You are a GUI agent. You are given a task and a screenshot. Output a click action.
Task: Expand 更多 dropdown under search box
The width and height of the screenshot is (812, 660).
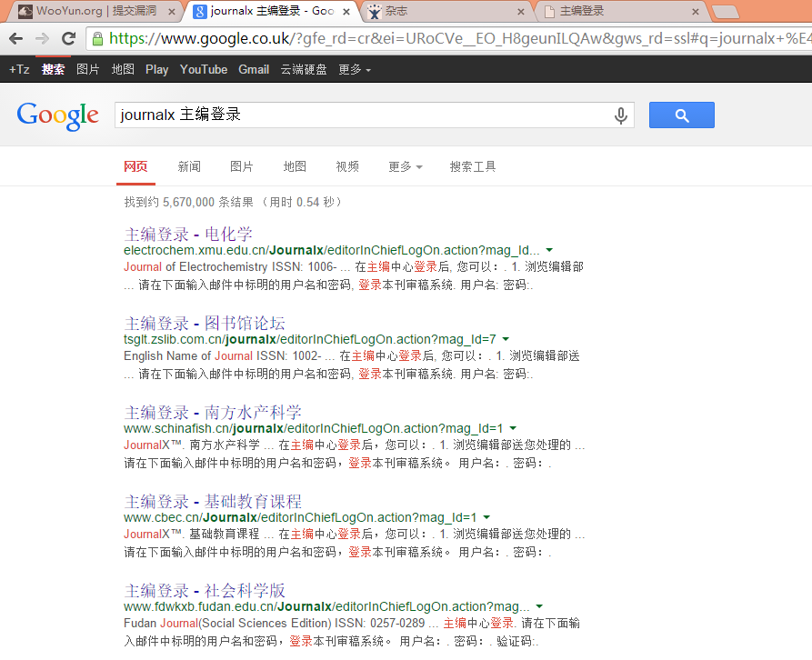coord(406,166)
